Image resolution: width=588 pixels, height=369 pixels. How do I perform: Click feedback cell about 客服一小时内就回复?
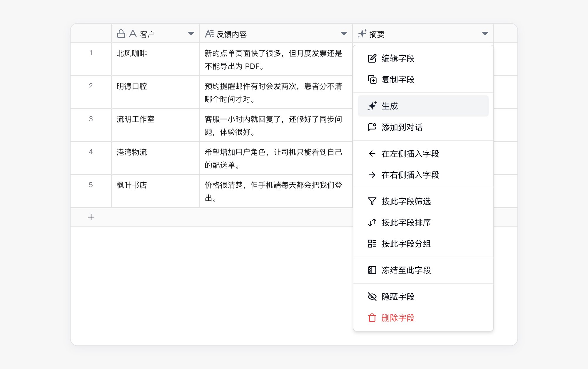pos(276,125)
